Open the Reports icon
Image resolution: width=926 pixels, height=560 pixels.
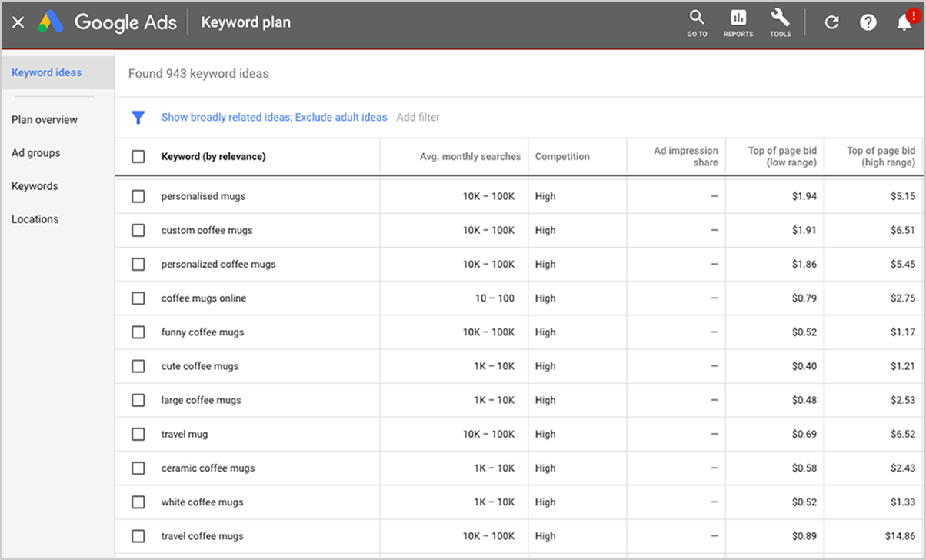coord(738,22)
